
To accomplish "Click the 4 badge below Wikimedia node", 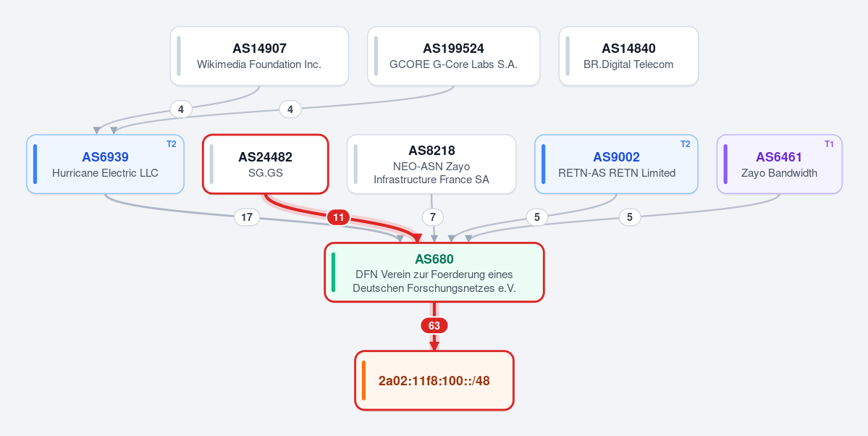I will pos(181,109).
